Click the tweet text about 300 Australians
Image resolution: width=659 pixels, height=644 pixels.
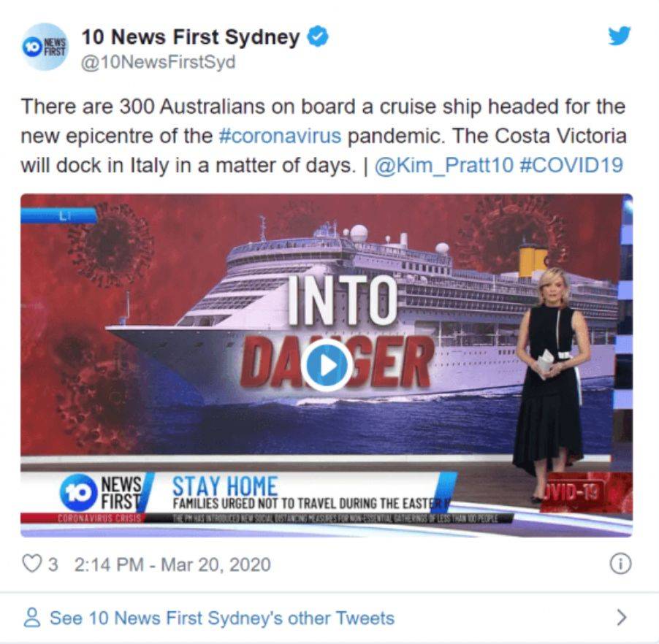click(323, 136)
